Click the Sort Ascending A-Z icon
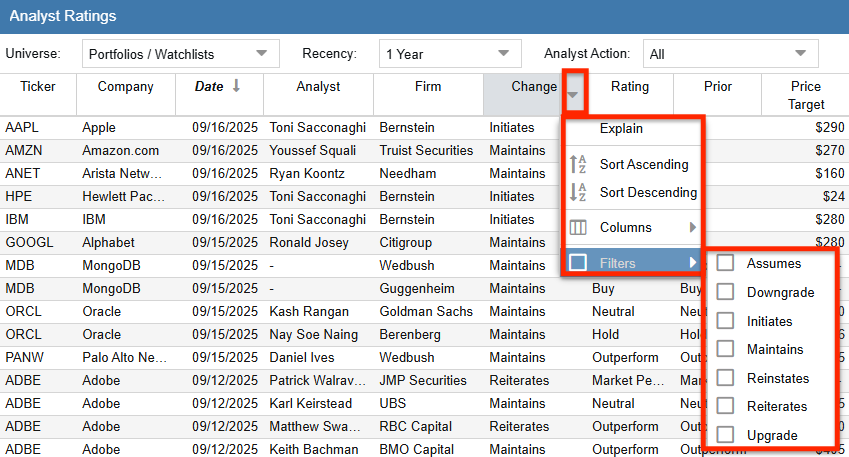The width and height of the screenshot is (849, 457). pyautogui.click(x=578, y=164)
